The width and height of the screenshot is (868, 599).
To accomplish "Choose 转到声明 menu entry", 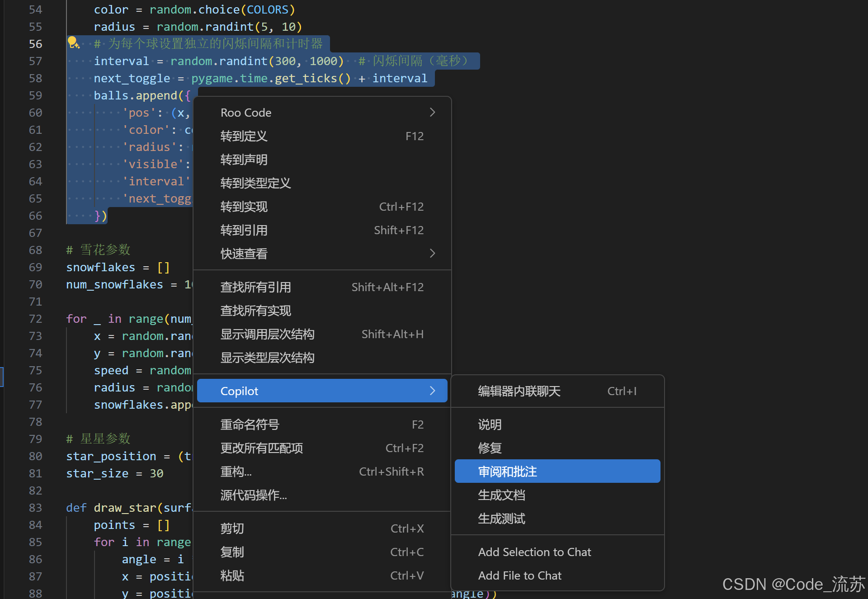I will tap(244, 160).
